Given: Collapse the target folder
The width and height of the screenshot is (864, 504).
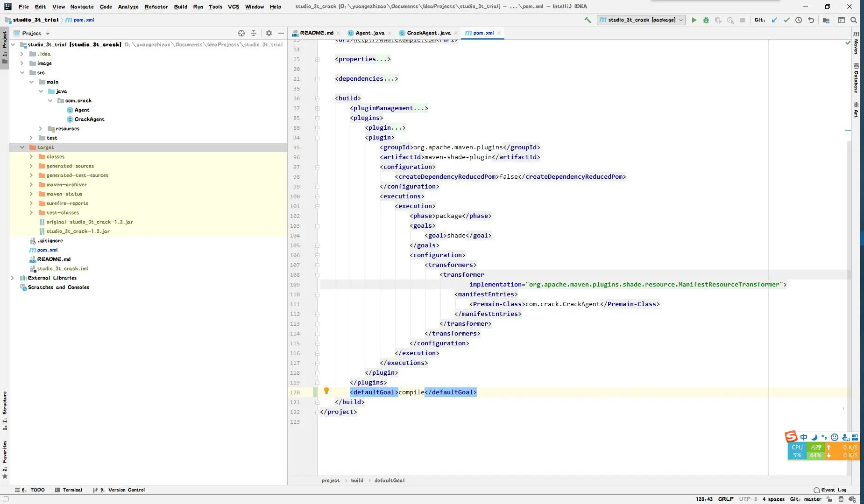Looking at the screenshot, I should pyautogui.click(x=22, y=147).
